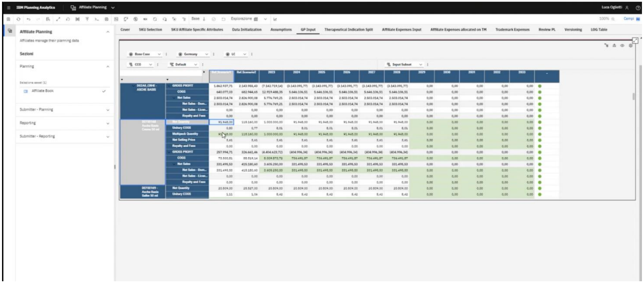This screenshot has height=286, width=644.
Task: Click the Affiliate Book link
Action: [x=43, y=91]
